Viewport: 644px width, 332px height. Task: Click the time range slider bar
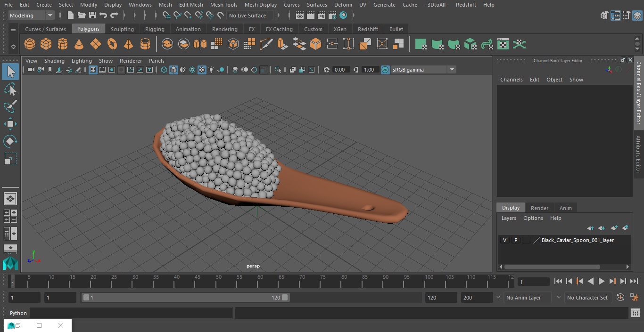pos(186,298)
